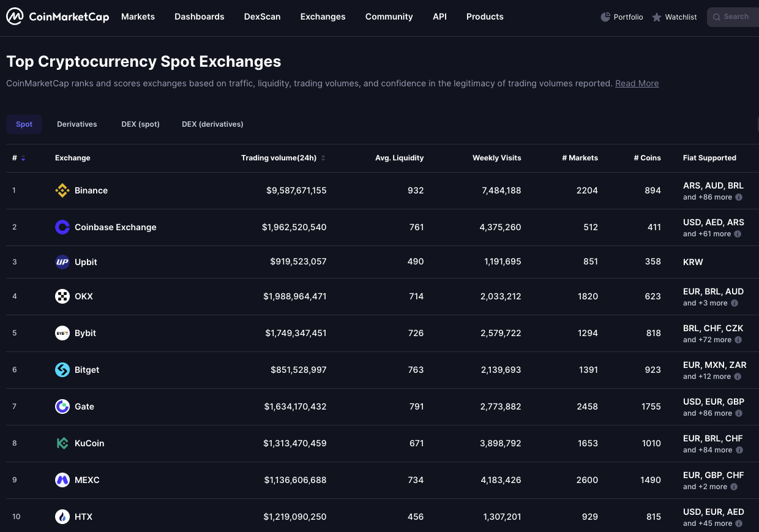Sort table by rank number column
This screenshot has height=532, width=759.
tap(18, 158)
